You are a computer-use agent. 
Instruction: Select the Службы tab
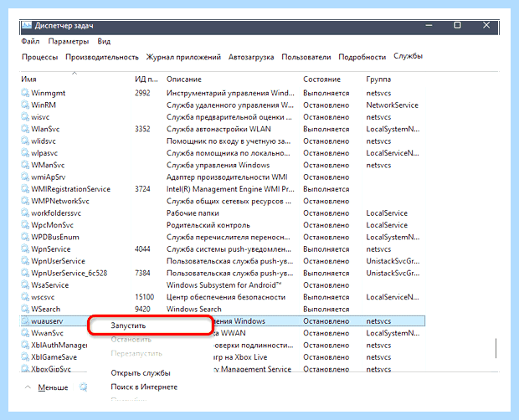tap(408, 56)
